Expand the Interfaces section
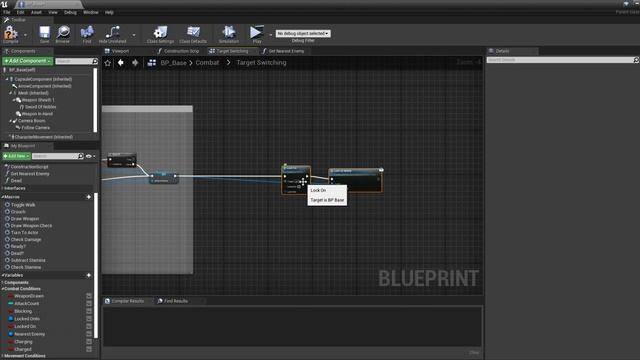The width and height of the screenshot is (640, 360). tap(2, 188)
